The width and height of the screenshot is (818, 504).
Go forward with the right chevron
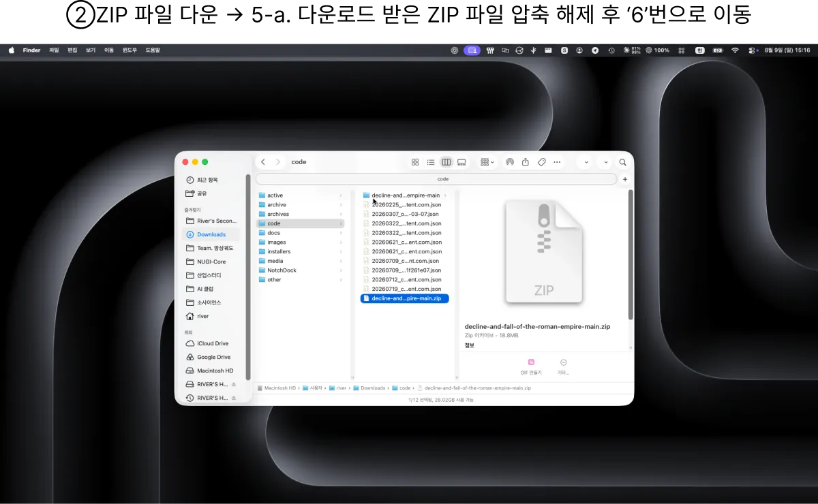[278, 162]
